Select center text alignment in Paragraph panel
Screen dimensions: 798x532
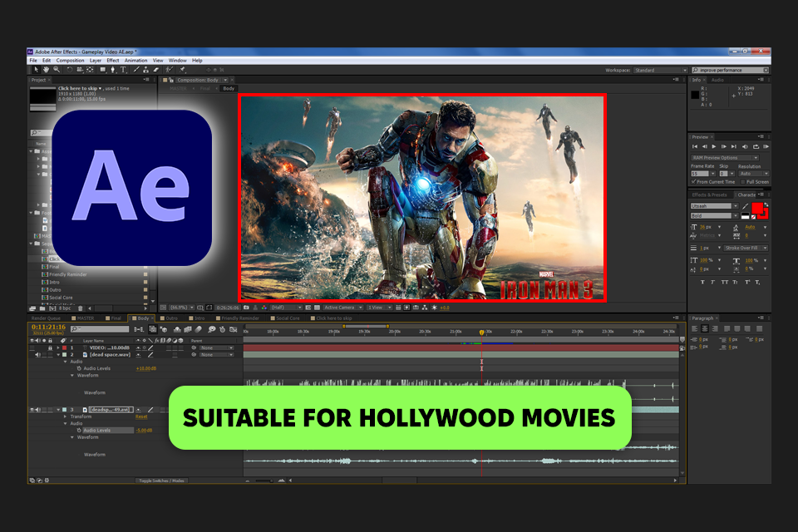pos(705,329)
